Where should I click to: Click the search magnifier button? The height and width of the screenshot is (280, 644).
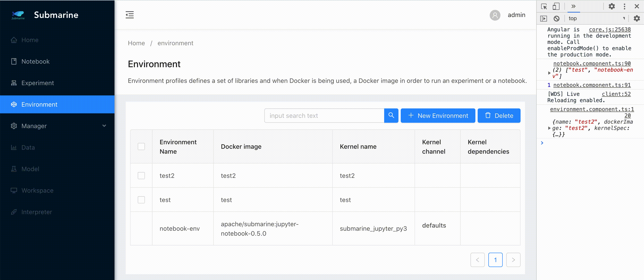[391, 115]
